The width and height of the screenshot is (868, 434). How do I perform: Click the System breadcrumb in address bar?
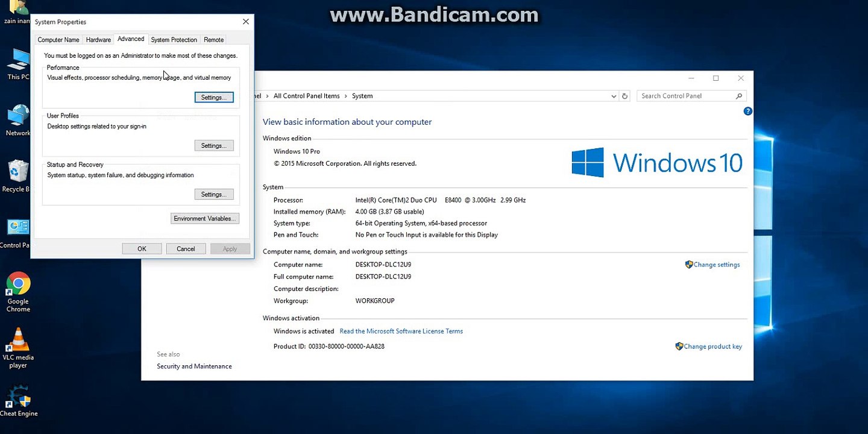point(362,96)
